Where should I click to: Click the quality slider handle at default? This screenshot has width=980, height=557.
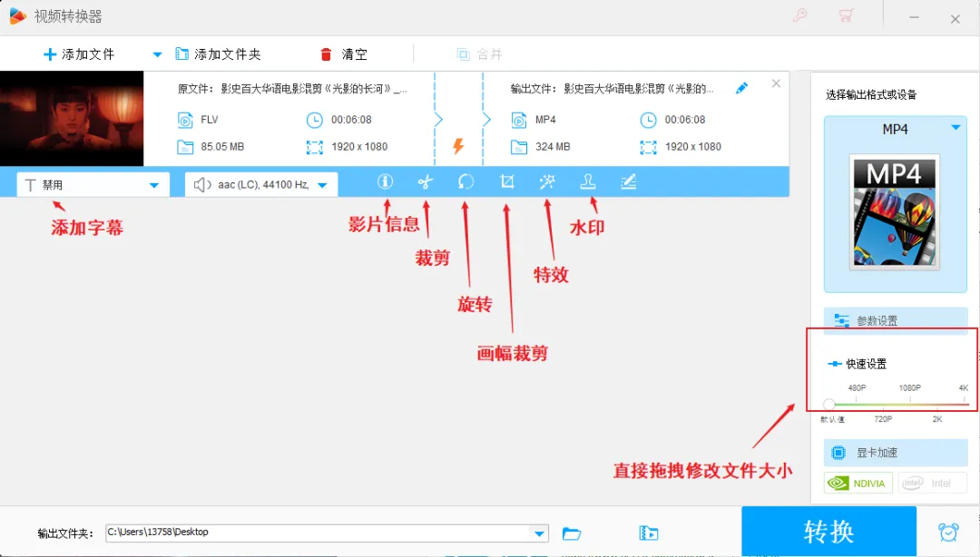point(828,404)
